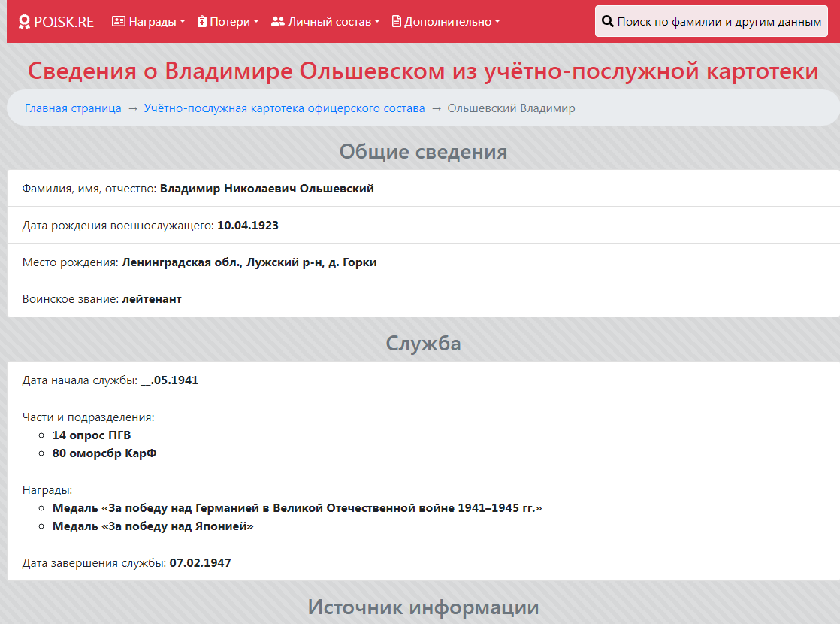
Task: Open the Дополнительно menu
Action: click(x=446, y=22)
